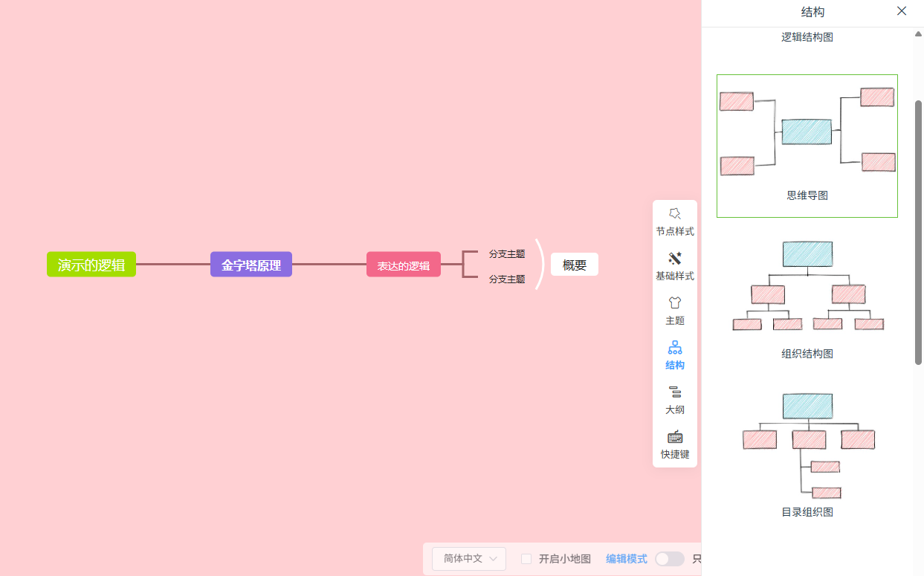Screen dimensions: 924x576
Task: Open the 大纲 outline panel
Action: pyautogui.click(x=675, y=401)
